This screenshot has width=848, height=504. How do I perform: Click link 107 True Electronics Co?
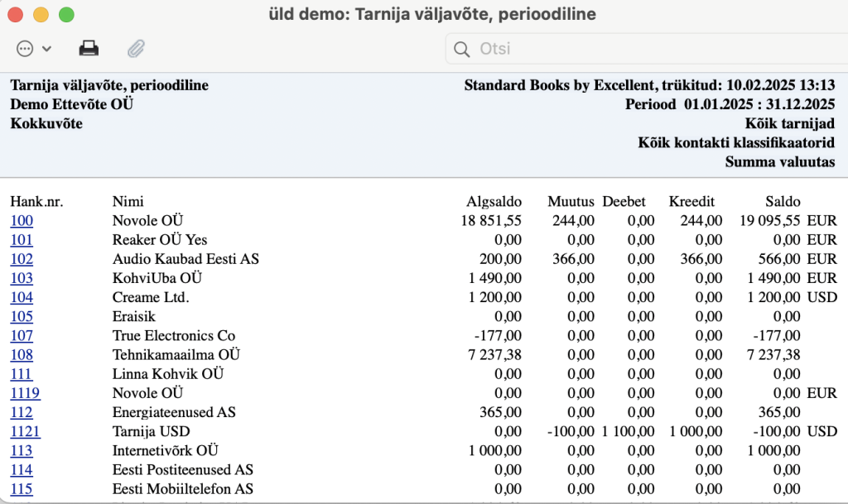click(22, 335)
